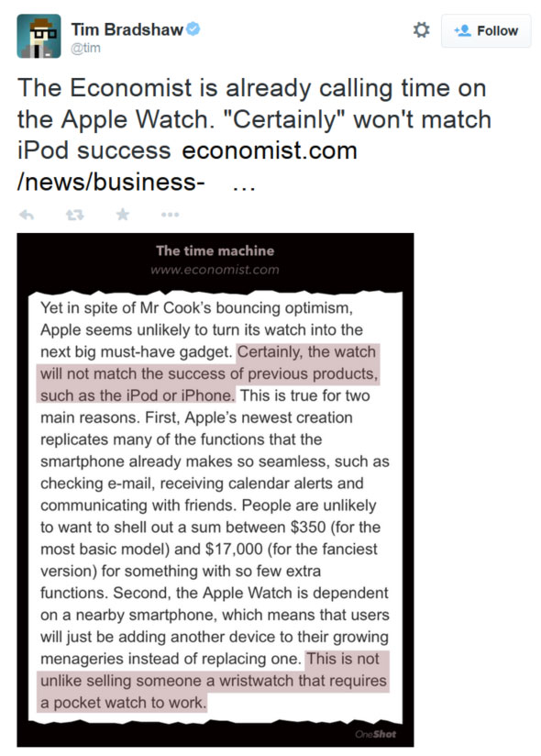Retweet this tweet using the retweet icon
The image size is (541, 756).
[73, 214]
